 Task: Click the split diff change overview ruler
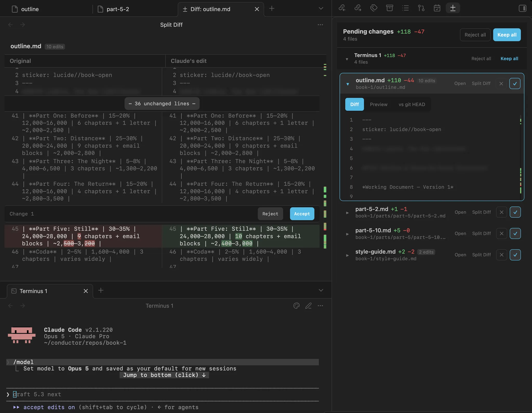pyautogui.click(x=325, y=156)
